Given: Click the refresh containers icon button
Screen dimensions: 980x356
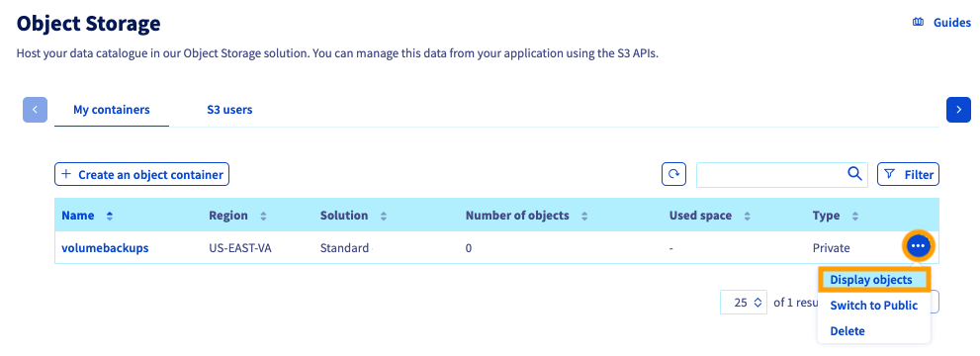Looking at the screenshot, I should tap(673, 174).
